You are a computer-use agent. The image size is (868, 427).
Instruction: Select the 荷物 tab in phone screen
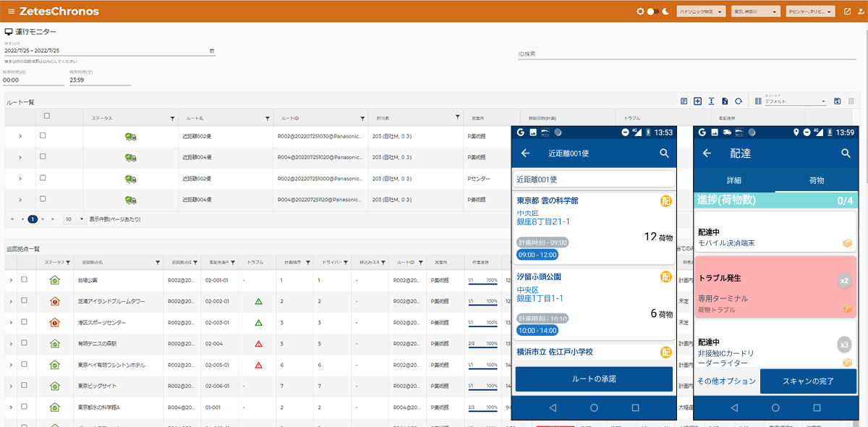tap(816, 180)
